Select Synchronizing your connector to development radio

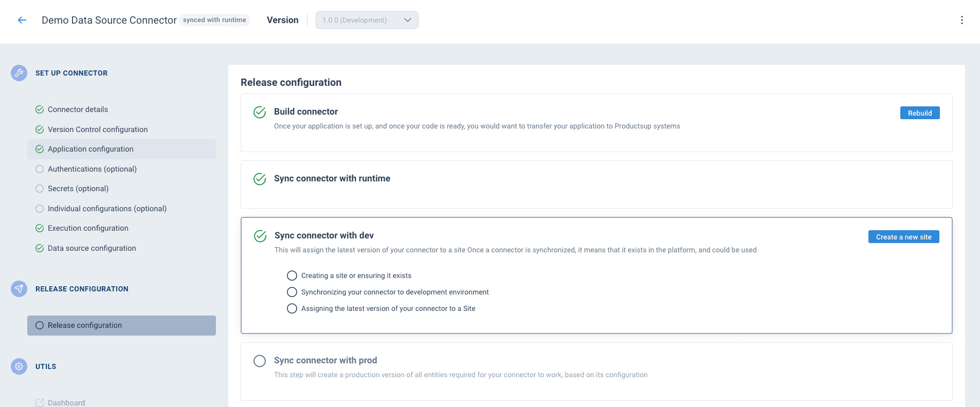coord(292,292)
